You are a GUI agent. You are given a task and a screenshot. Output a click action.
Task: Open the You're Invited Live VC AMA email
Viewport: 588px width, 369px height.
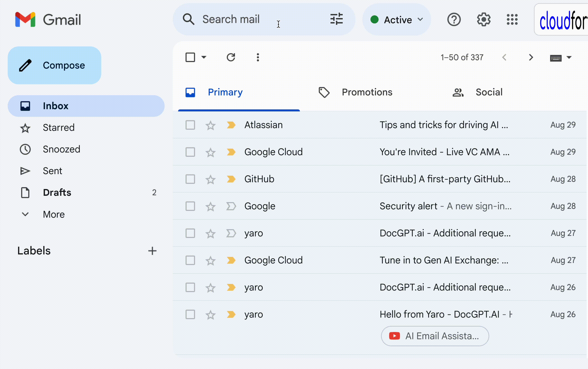pos(380,152)
